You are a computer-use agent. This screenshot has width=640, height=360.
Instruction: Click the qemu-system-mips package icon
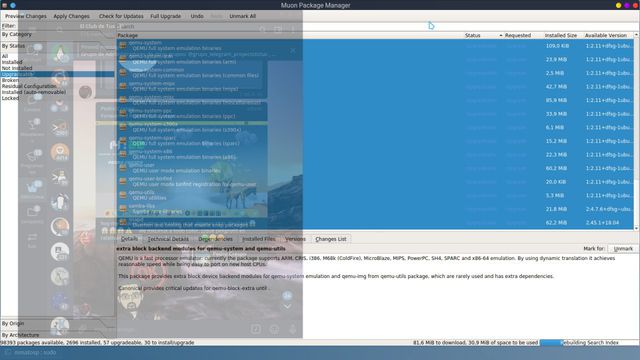coord(123,87)
